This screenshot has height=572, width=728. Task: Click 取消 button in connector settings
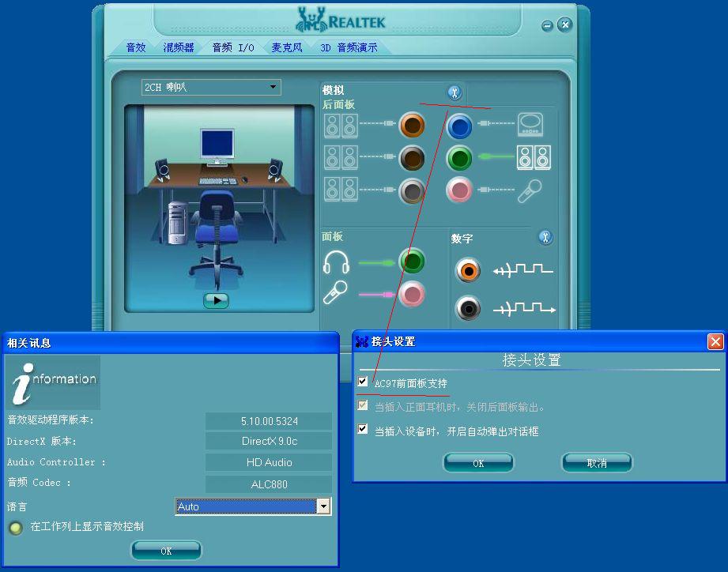[x=597, y=463]
